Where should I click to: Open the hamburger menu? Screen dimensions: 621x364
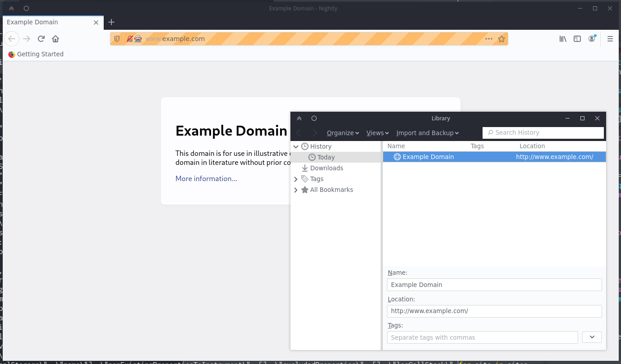coord(610,39)
